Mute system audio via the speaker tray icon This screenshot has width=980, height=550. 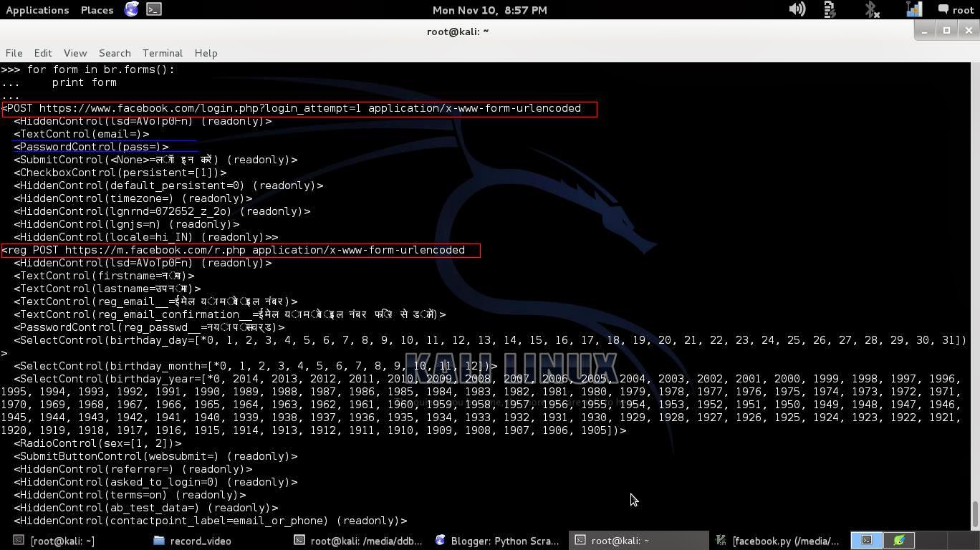[x=797, y=9]
